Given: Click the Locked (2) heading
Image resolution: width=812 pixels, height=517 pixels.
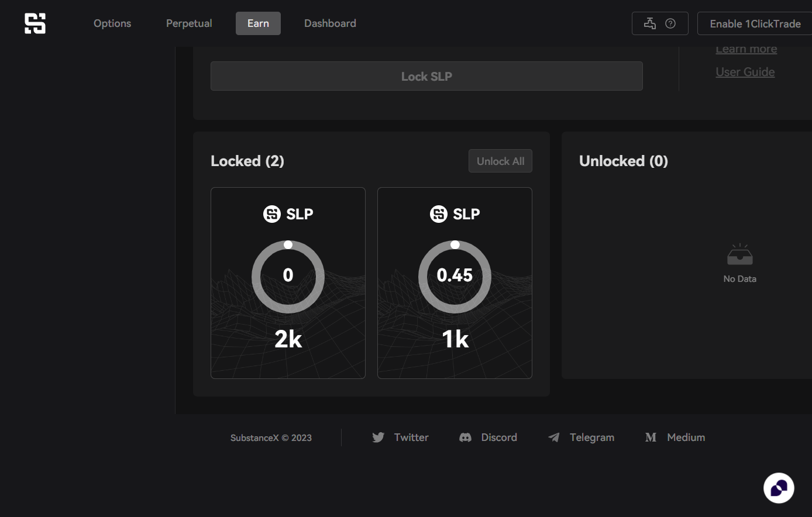Looking at the screenshot, I should tap(247, 161).
